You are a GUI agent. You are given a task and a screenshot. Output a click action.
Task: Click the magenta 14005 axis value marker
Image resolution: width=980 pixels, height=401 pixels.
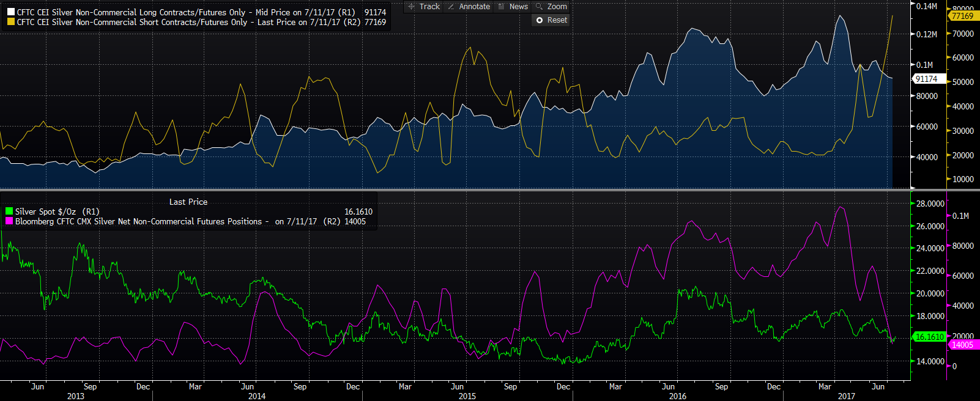point(962,345)
